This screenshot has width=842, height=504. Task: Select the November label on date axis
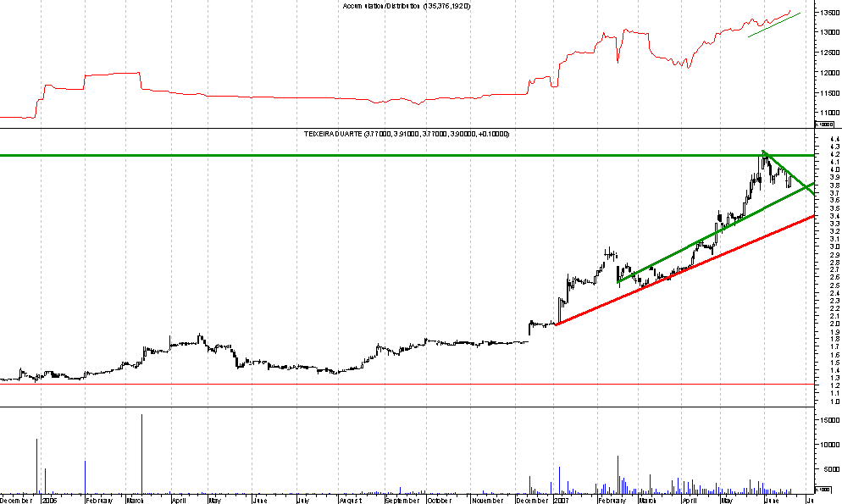click(488, 501)
